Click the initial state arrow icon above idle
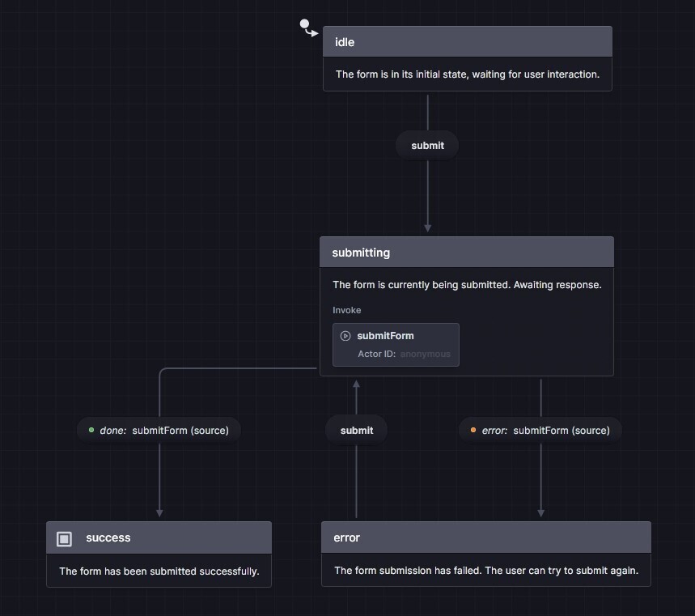 [x=308, y=27]
